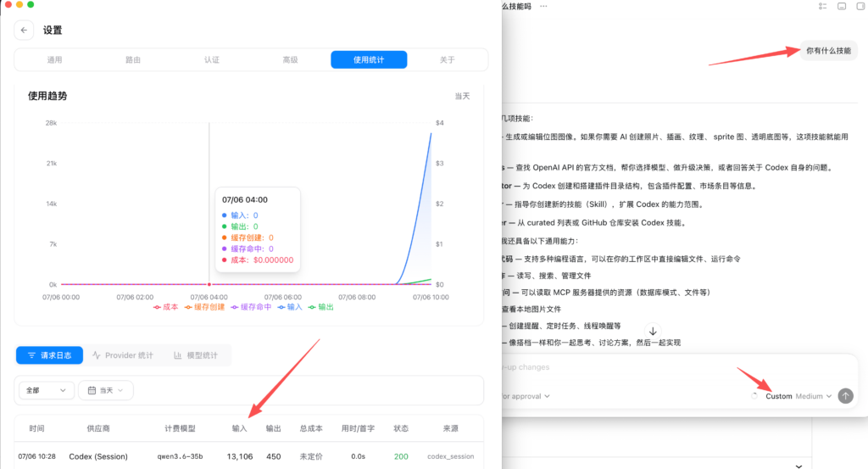Image resolution: width=868 pixels, height=469 pixels.
Task: Open the three-dots menu in chat title
Action: (543, 7)
